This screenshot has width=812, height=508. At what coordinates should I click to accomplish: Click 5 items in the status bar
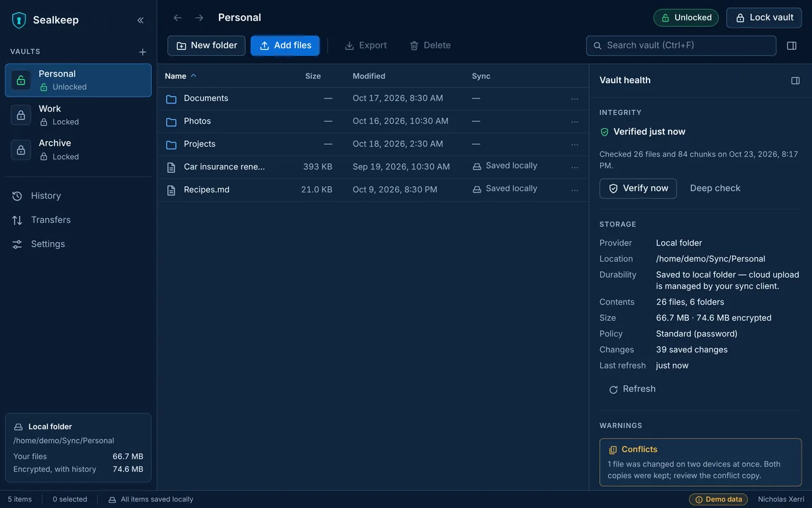click(x=20, y=500)
